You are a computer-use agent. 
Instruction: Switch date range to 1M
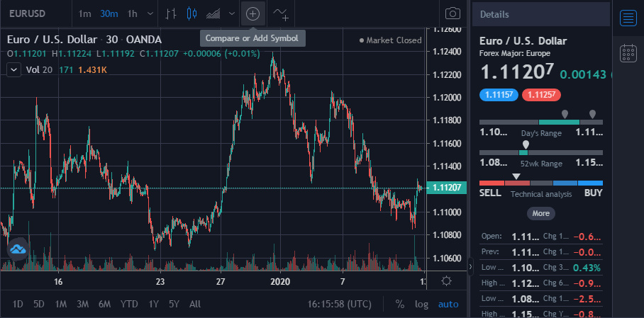pos(61,304)
